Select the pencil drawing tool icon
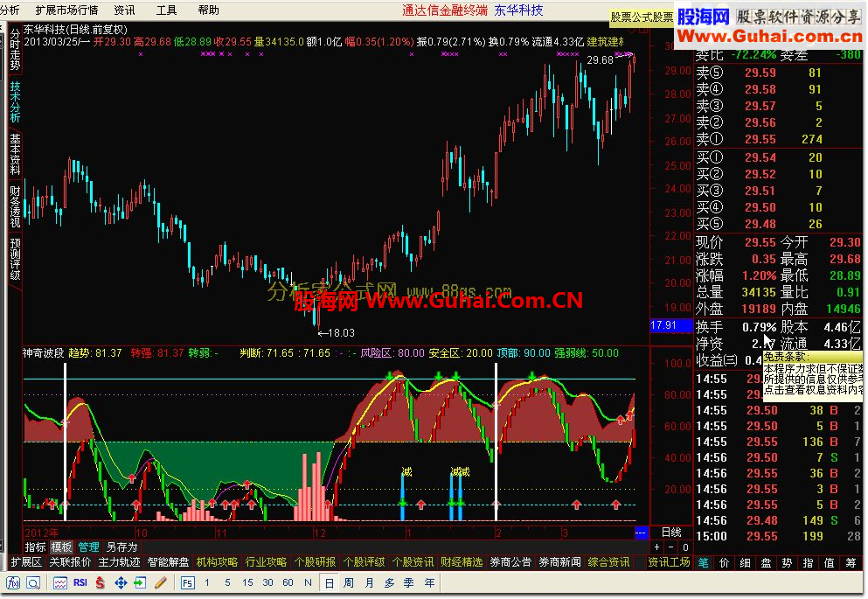The width and height of the screenshot is (868, 599). click(161, 583)
